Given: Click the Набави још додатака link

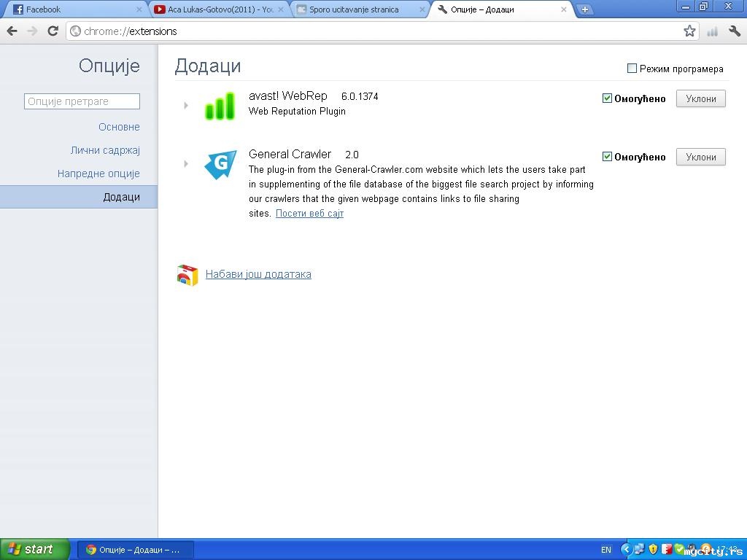Looking at the screenshot, I should (x=258, y=274).
